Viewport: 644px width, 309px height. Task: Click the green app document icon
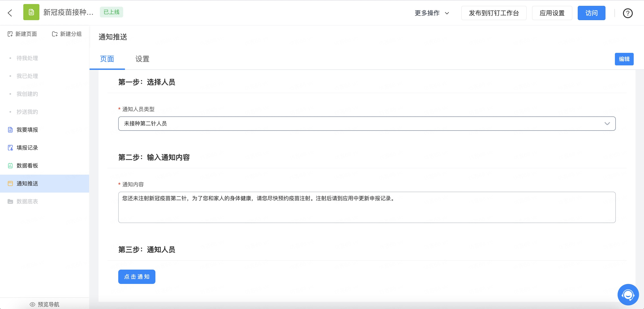31,12
